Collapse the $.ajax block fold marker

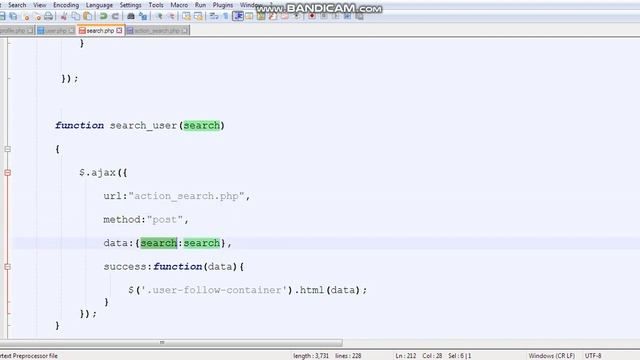7,173
